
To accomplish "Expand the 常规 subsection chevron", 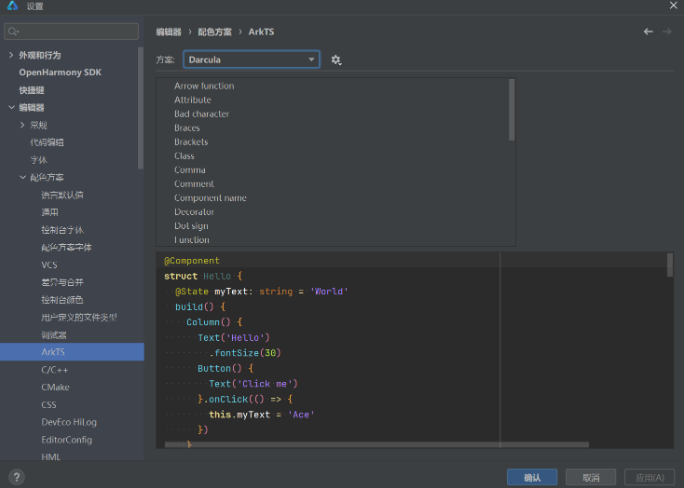I will tap(22, 125).
